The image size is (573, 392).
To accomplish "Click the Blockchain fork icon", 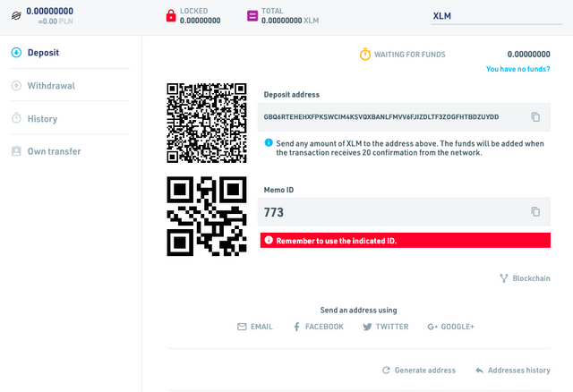I will (x=504, y=278).
